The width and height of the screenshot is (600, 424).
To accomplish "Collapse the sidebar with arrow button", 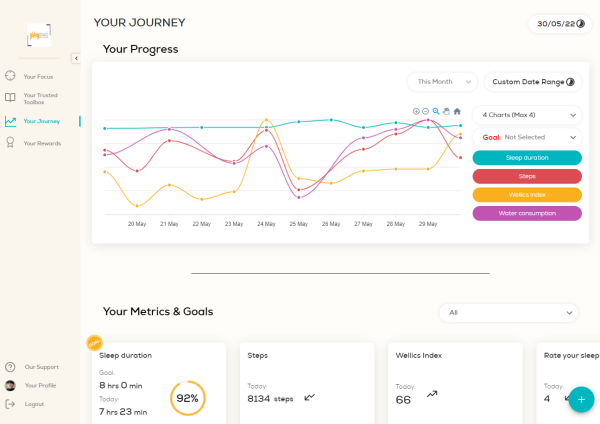I will point(76,58).
